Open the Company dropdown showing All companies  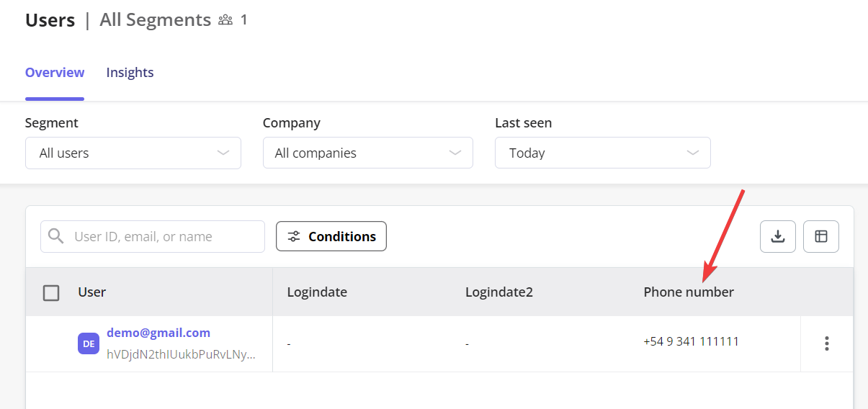[368, 153]
